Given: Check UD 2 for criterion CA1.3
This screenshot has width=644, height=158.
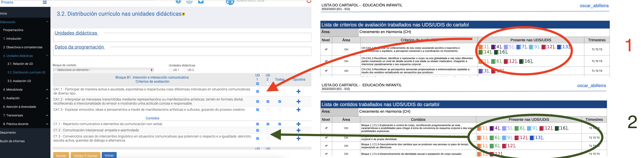Looking at the screenshot, I should click(268, 110).
